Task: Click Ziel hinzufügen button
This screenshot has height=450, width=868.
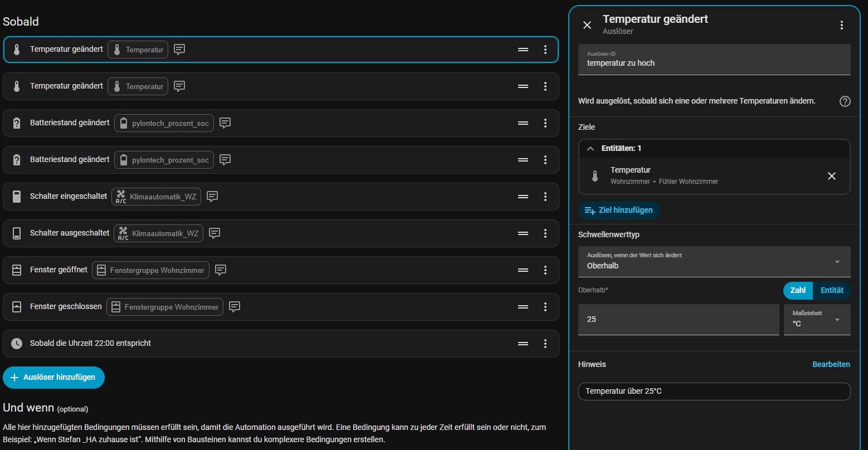Action: point(619,211)
